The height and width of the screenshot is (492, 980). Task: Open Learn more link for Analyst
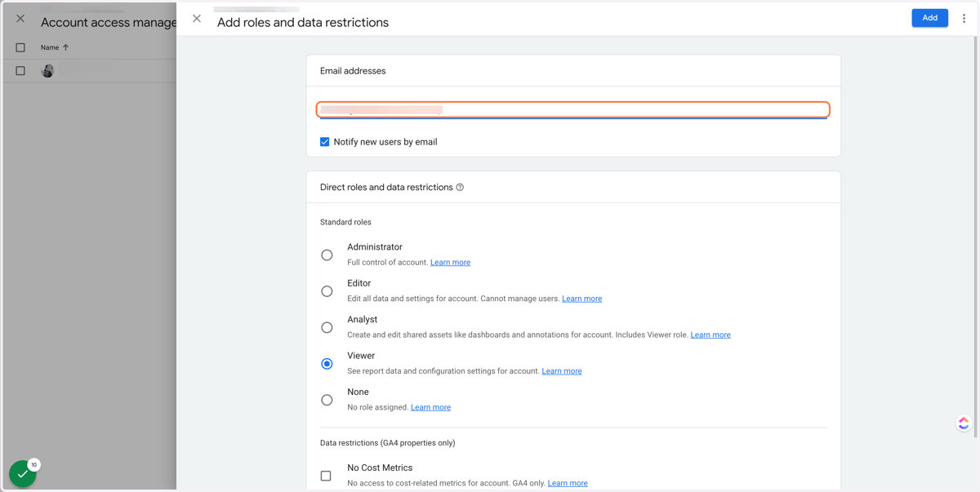pos(710,335)
